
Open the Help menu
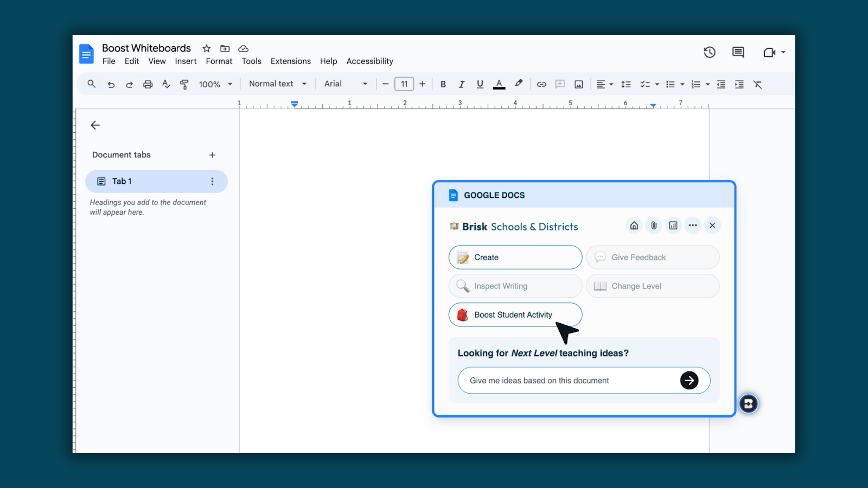328,61
